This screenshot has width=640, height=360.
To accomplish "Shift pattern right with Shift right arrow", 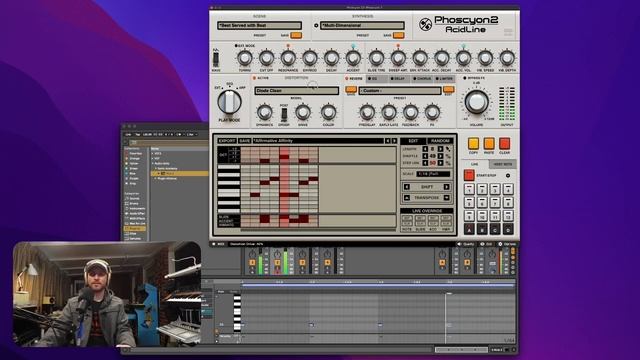I will pyautogui.click(x=446, y=187).
